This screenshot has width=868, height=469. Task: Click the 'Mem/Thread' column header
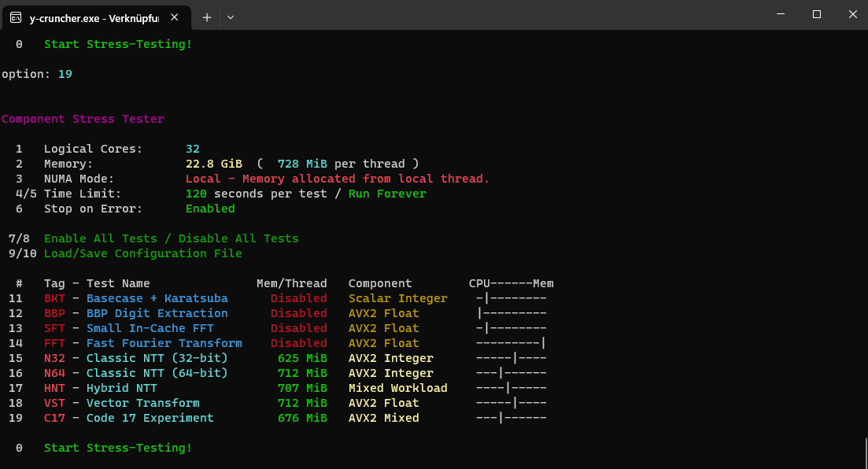pyautogui.click(x=292, y=283)
